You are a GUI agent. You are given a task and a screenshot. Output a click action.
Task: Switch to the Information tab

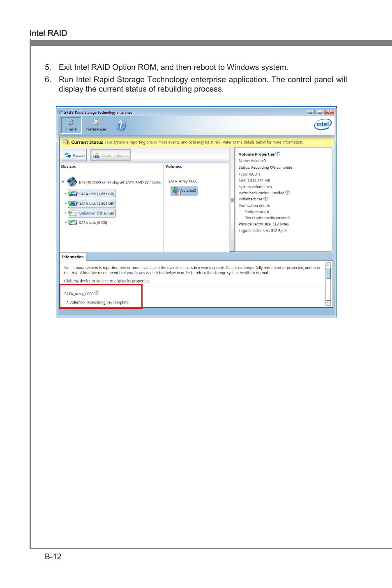pos(73,257)
